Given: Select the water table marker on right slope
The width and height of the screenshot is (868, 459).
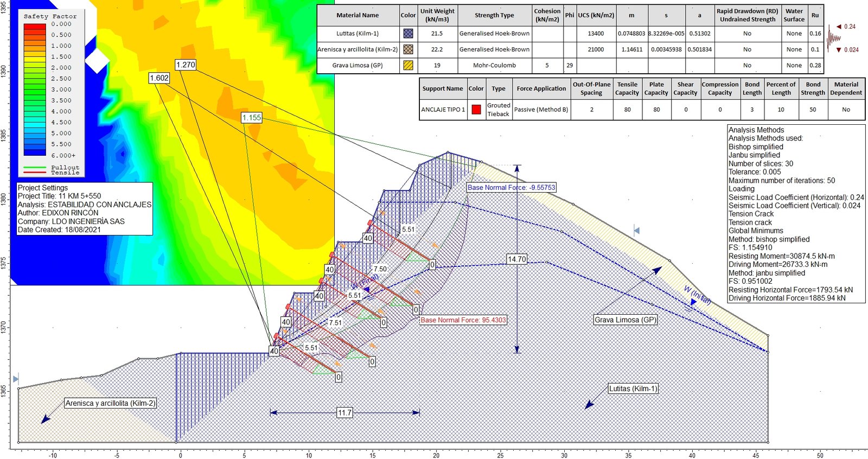Looking at the screenshot, I should pos(637,231).
